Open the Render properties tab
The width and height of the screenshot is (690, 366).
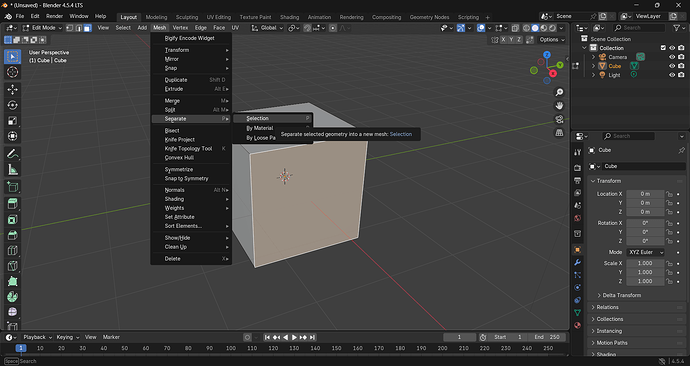(578, 168)
